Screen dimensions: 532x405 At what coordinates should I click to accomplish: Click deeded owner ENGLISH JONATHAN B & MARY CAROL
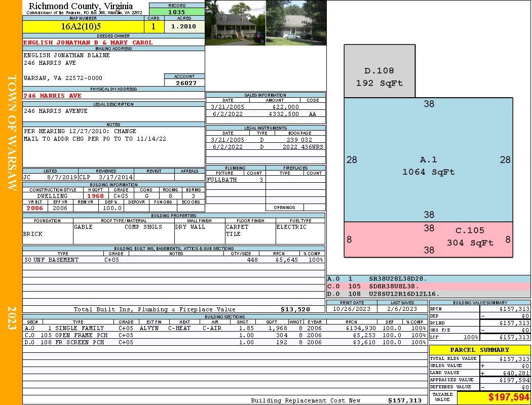tap(88, 43)
